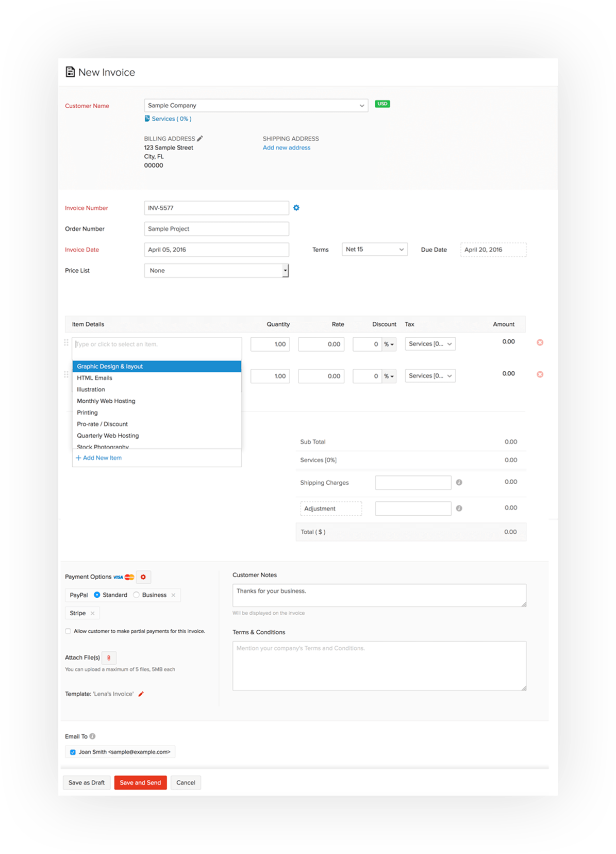The width and height of the screenshot is (616, 854).
Task: Pick Monthly Web Hosting from list
Action: (106, 401)
